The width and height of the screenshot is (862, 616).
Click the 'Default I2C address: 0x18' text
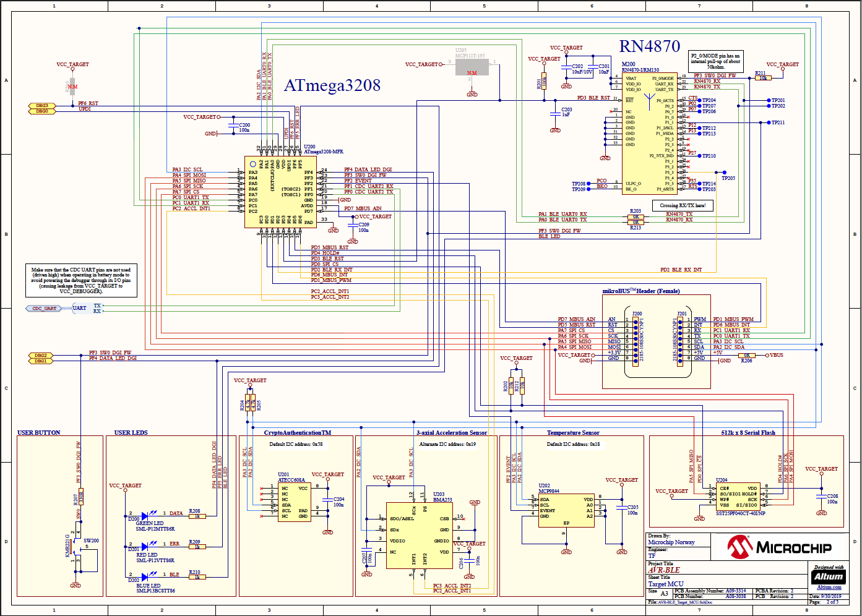573,444
